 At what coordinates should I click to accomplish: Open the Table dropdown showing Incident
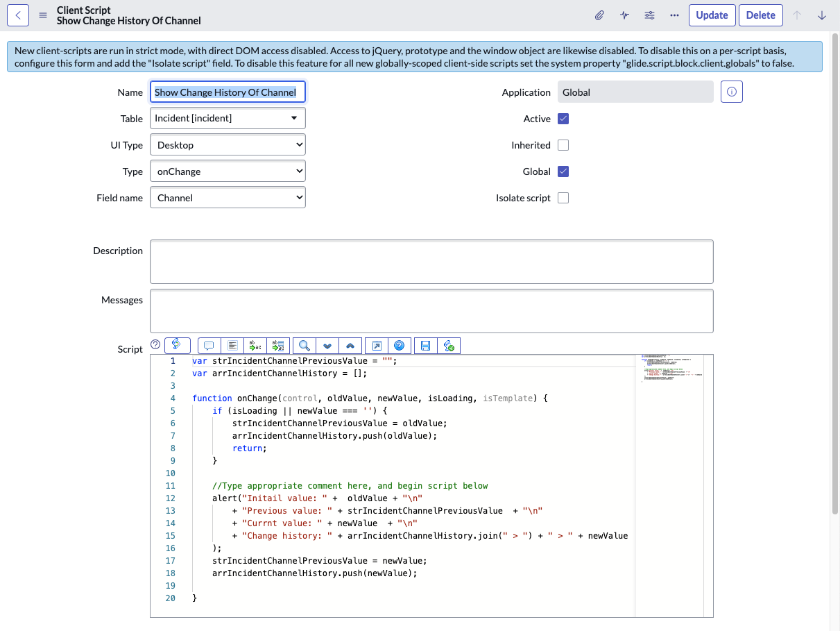(x=228, y=118)
